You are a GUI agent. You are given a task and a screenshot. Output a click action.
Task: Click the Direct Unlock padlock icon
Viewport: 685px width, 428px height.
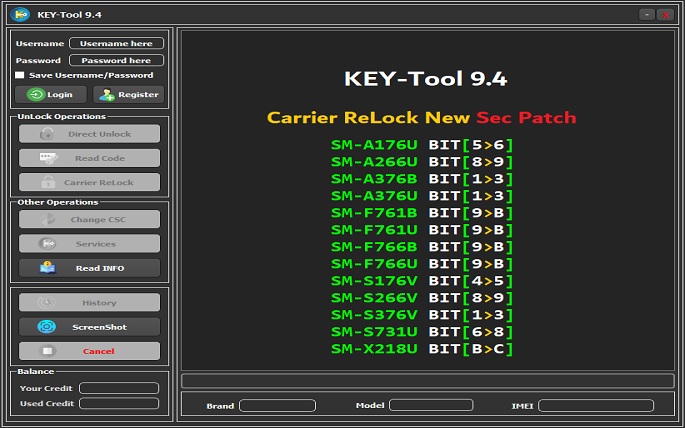[47, 134]
